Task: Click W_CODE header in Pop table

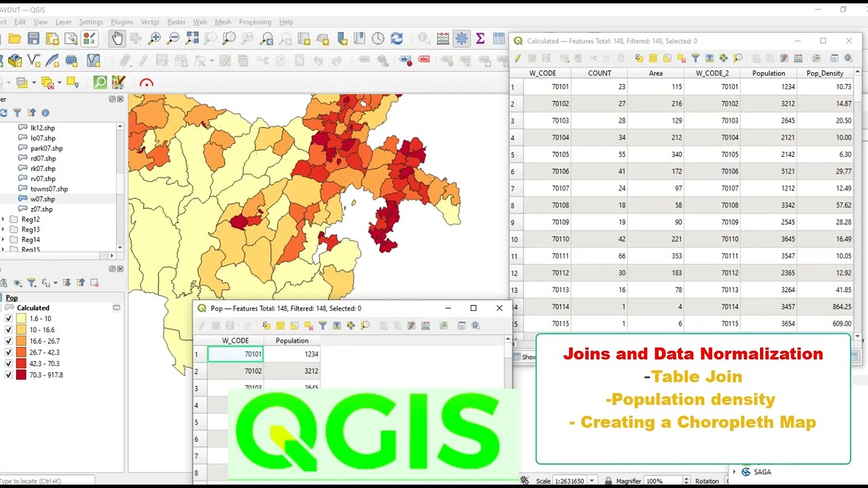Action: point(235,340)
